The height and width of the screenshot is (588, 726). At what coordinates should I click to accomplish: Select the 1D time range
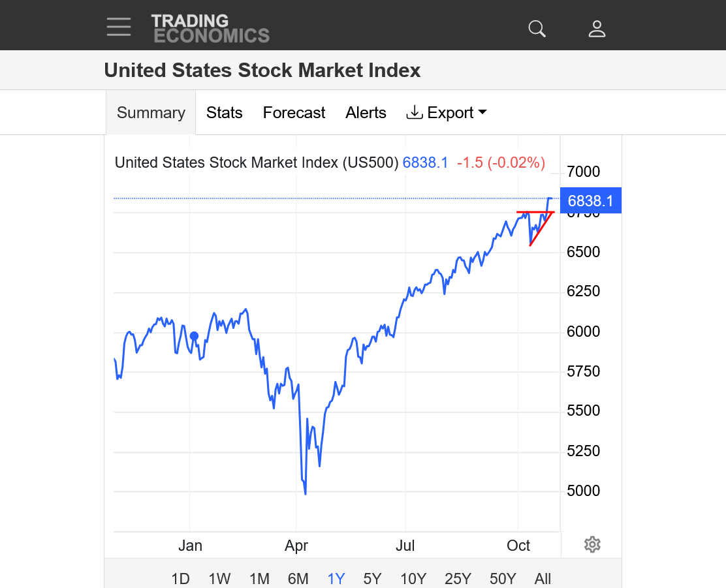coord(180,578)
